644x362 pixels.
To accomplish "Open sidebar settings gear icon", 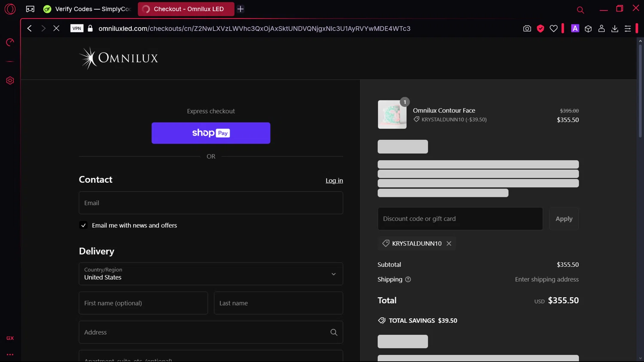I will [10, 81].
